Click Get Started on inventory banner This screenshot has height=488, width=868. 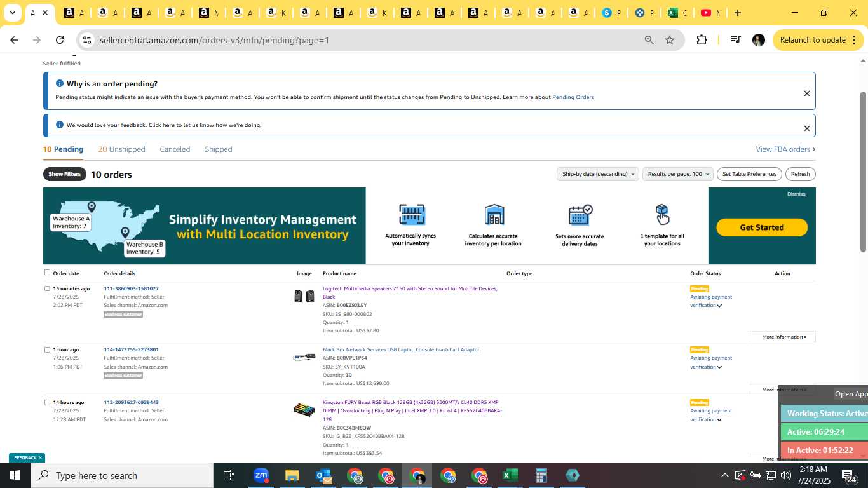[762, 227]
